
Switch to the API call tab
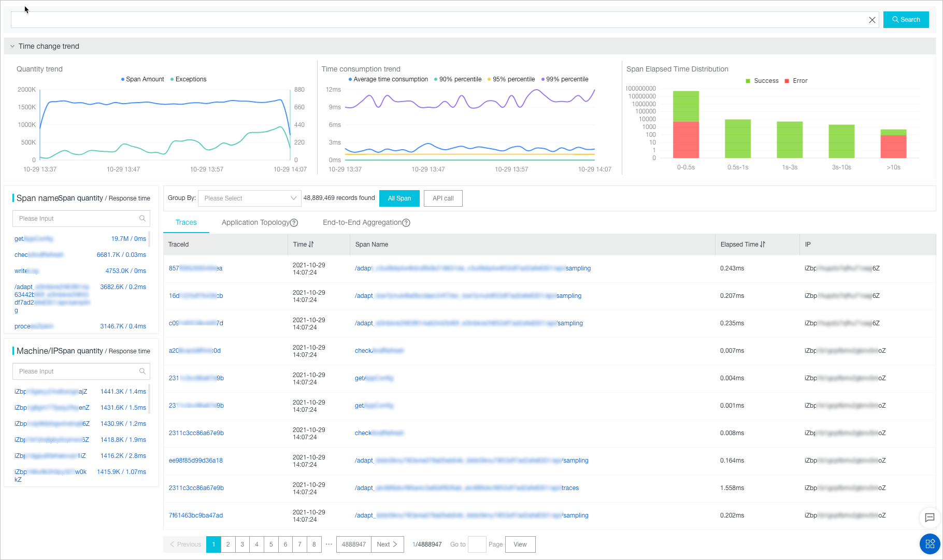(x=442, y=198)
